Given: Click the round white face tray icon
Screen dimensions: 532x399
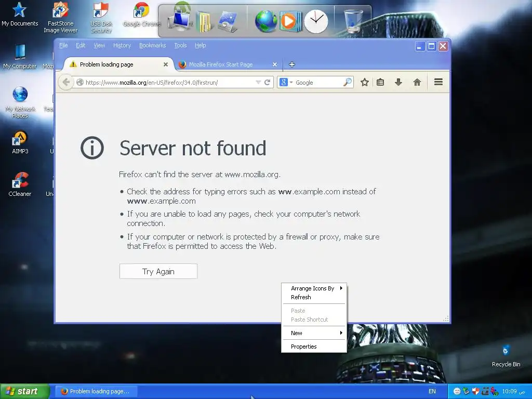Looking at the screenshot, I should coord(457,391).
